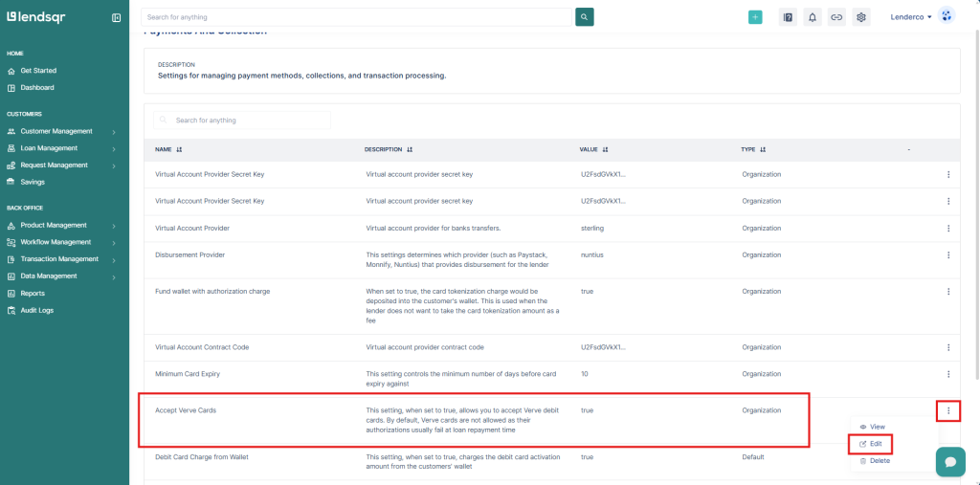This screenshot has width=980, height=485.
Task: Click the teal search magnifier button
Action: (x=584, y=17)
